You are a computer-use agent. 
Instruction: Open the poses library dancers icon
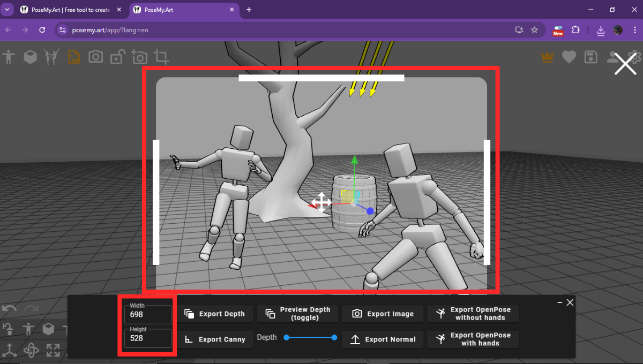(51, 56)
